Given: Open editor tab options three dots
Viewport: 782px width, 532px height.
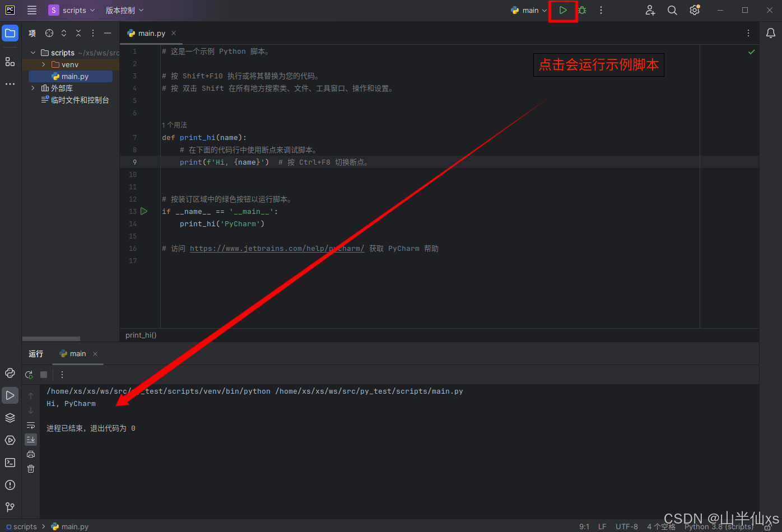Looking at the screenshot, I should (x=748, y=33).
